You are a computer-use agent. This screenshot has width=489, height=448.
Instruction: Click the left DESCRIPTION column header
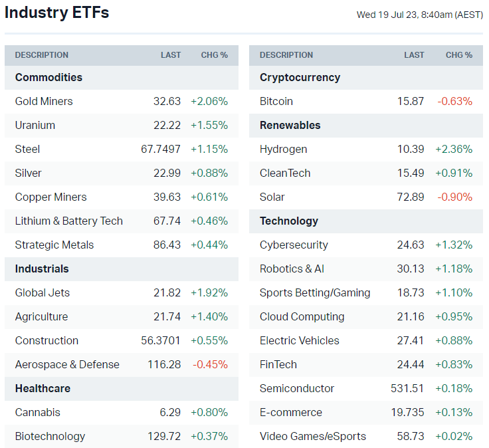click(x=42, y=55)
